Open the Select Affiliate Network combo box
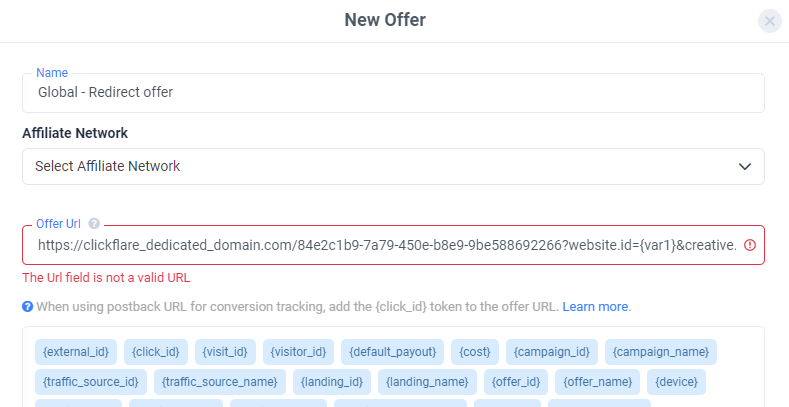The height and width of the screenshot is (407, 789). point(380,166)
